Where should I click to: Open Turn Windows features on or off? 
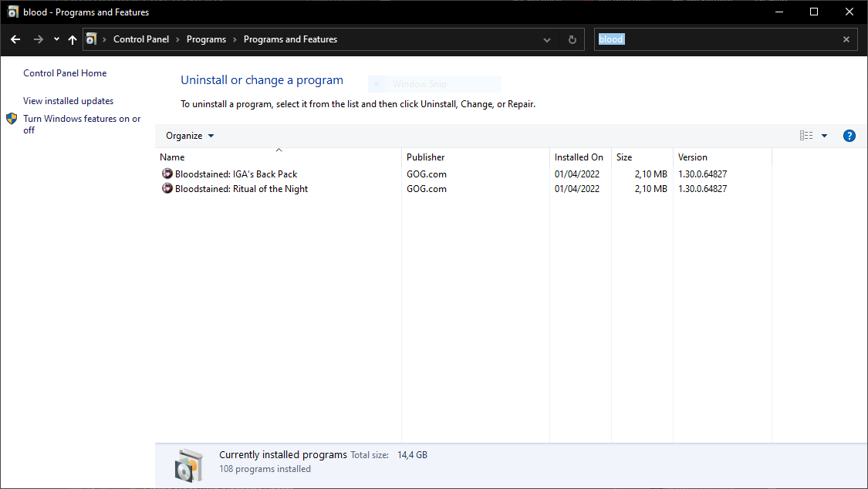[82, 124]
